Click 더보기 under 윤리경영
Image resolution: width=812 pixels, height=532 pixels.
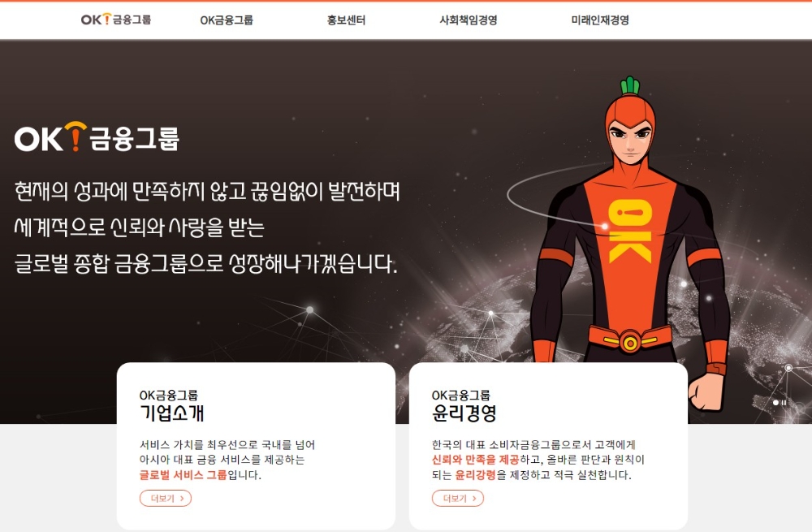click(x=458, y=499)
